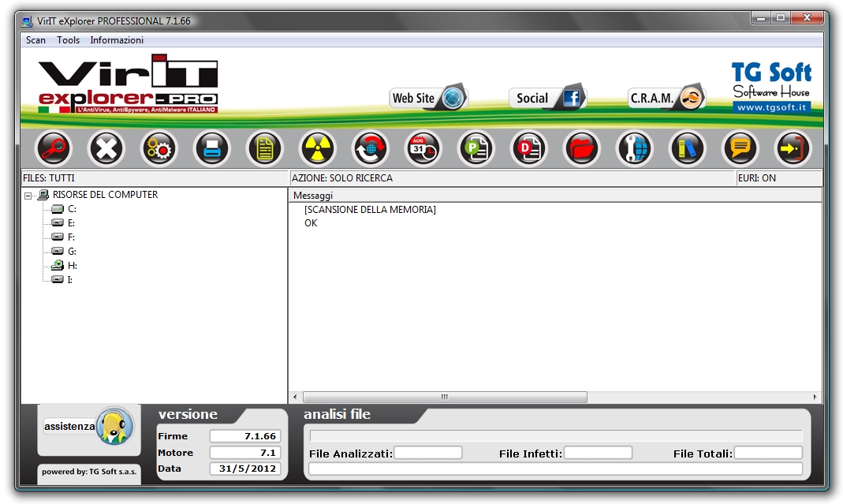Image resolution: width=843 pixels, height=504 pixels.
Task: Click the exit door arrow icon
Action: point(793,148)
